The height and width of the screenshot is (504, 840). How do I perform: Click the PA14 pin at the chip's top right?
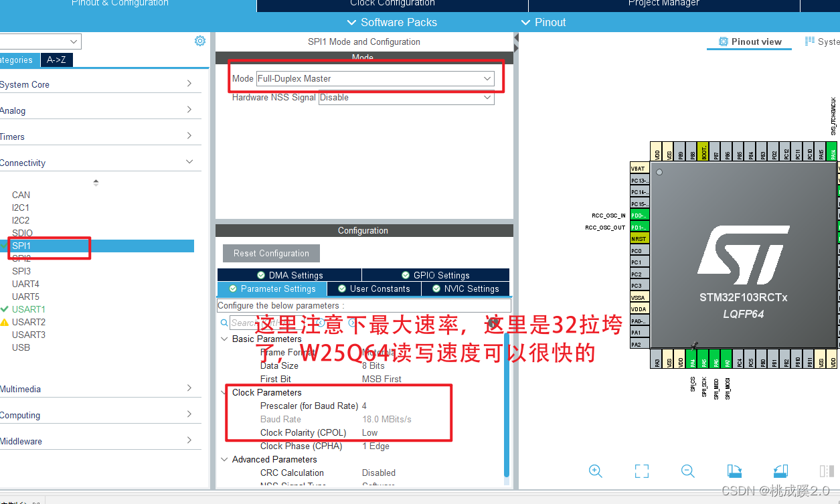point(833,151)
